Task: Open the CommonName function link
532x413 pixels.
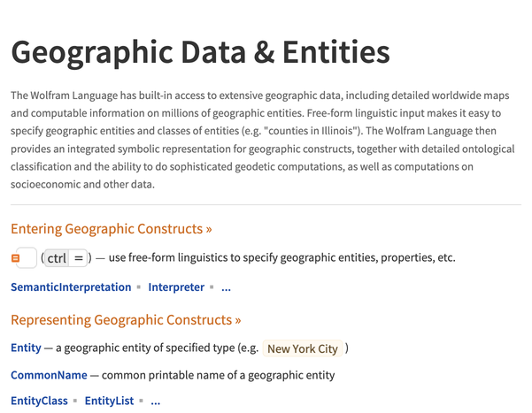Action: click(49, 375)
